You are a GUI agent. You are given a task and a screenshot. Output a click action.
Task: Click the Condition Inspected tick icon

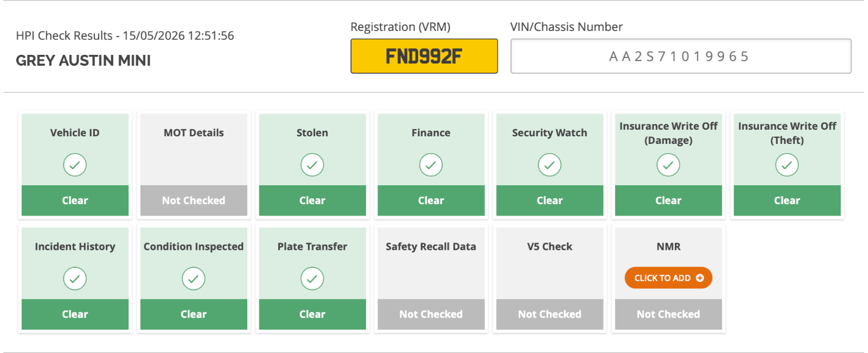coord(194,279)
